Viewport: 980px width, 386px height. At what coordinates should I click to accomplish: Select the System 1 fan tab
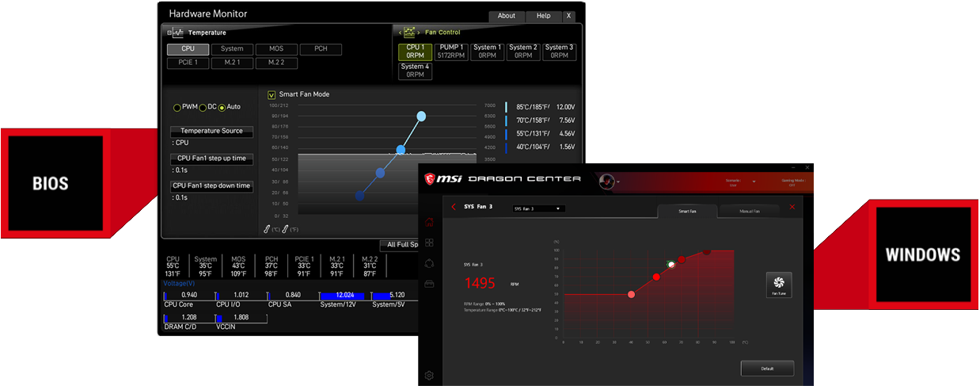[x=487, y=52]
